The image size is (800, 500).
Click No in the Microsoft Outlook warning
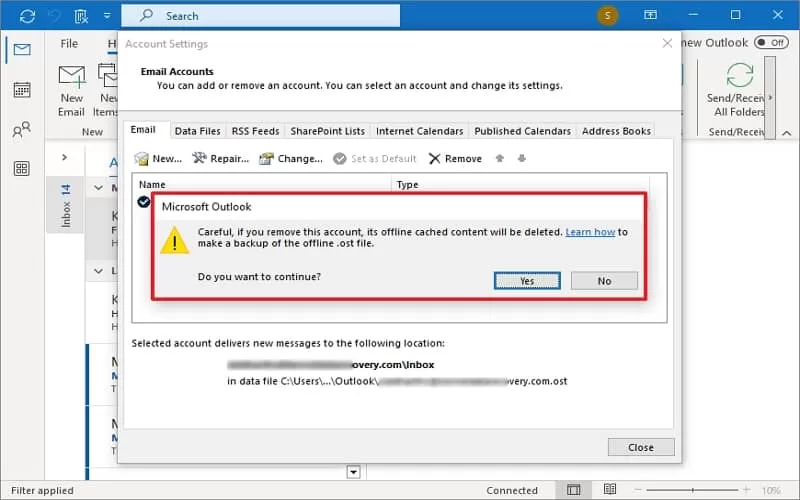tap(604, 281)
